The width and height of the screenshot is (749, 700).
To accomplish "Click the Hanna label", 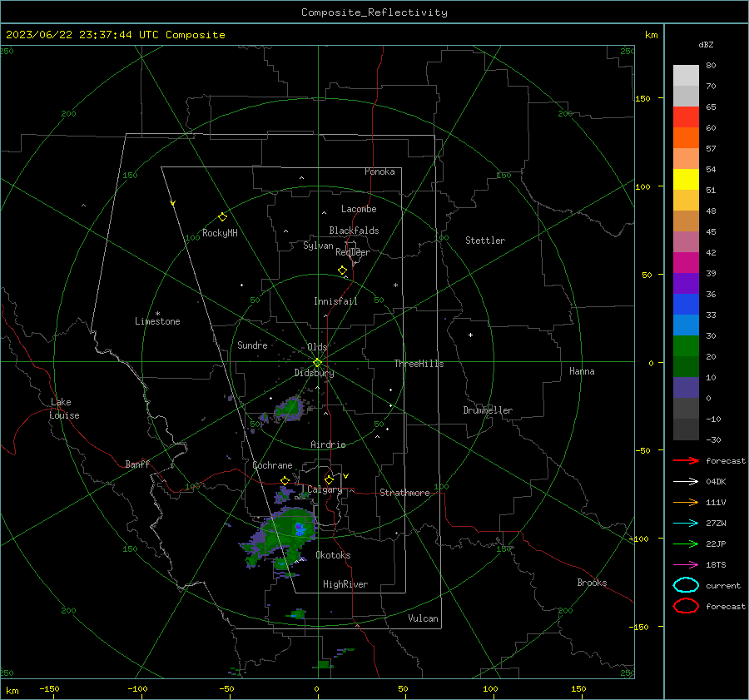I will point(582,371).
